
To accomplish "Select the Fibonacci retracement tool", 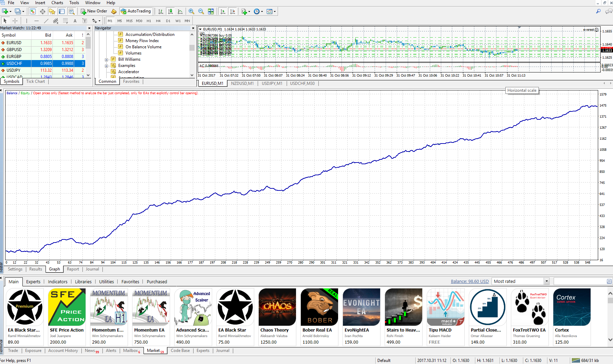I will [x=65, y=21].
